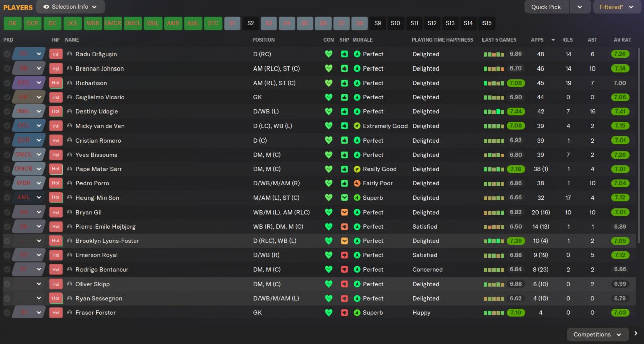Select the S2 substitute slot
Image resolution: width=644 pixels, height=344 pixels.
251,23
